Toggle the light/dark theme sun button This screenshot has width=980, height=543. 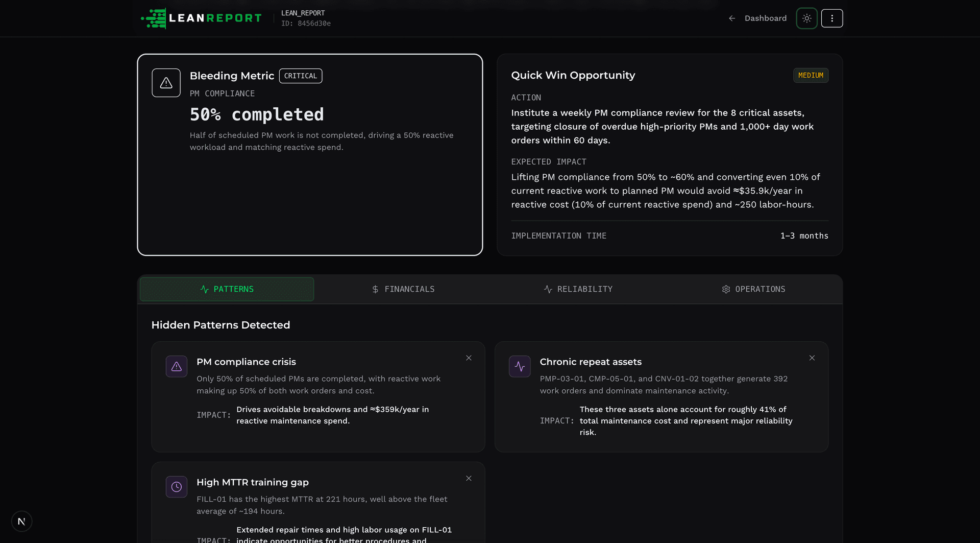point(806,18)
